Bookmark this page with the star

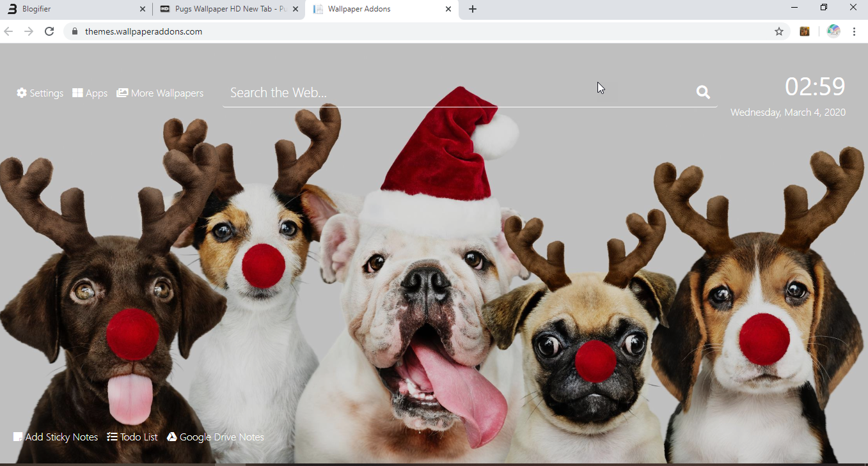point(779,31)
